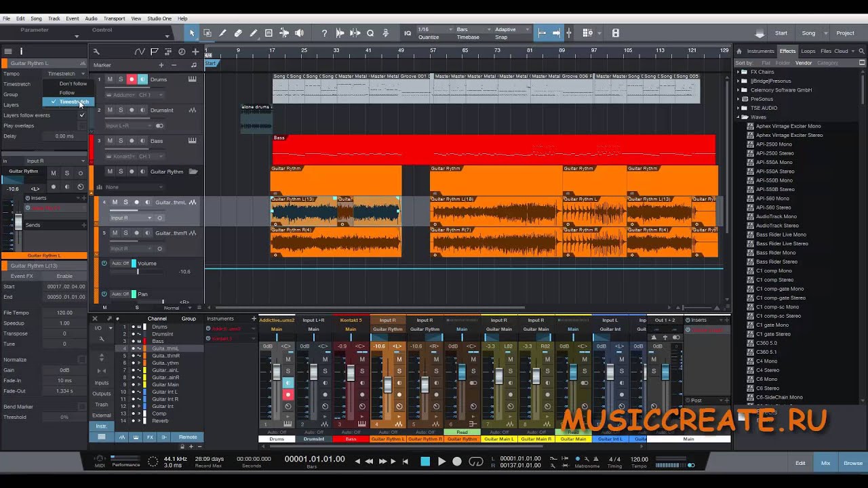Toggle the Layers follow events checkbox
This screenshot has width=868, height=488.
tap(82, 115)
